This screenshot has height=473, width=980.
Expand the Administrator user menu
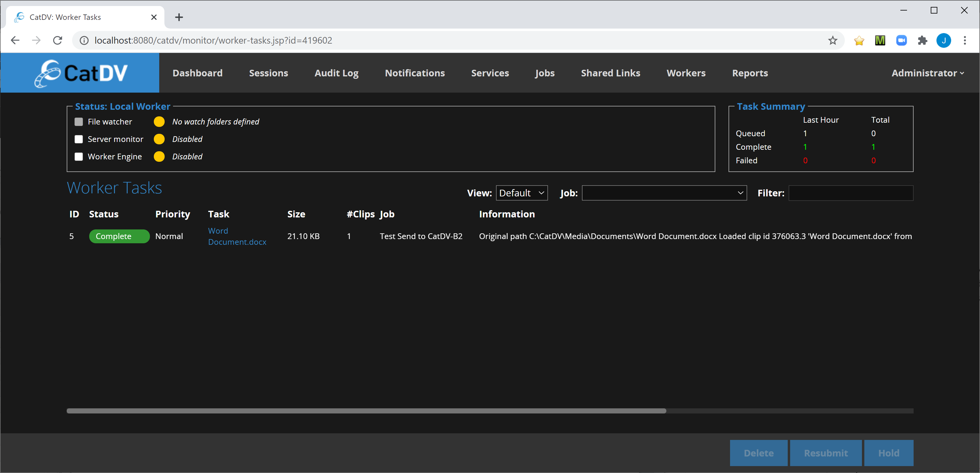coord(927,73)
